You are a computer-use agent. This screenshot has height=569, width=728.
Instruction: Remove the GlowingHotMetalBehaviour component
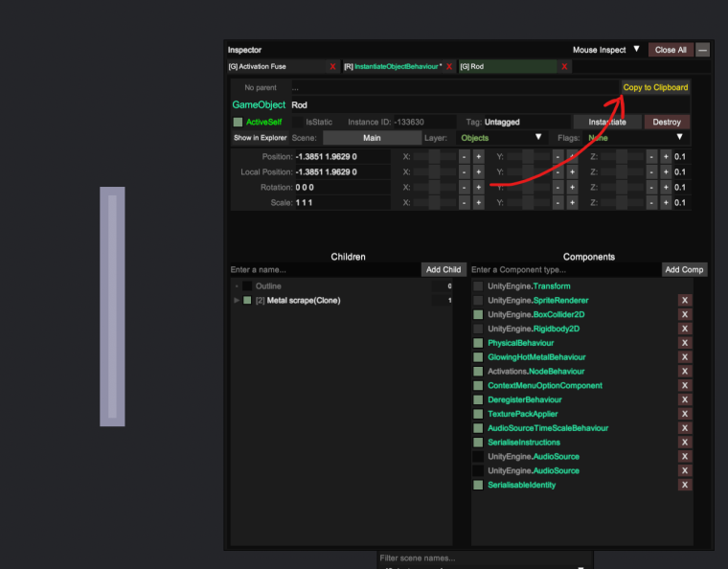click(x=684, y=357)
